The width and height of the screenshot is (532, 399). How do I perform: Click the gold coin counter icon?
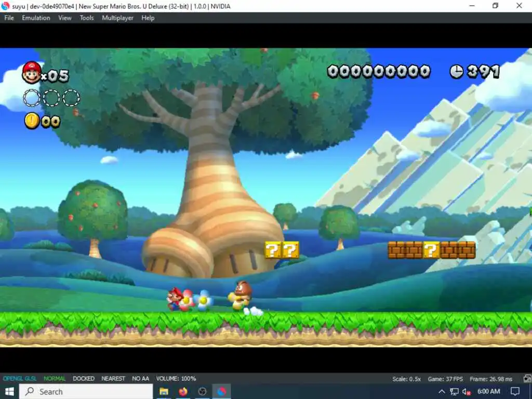(x=32, y=121)
